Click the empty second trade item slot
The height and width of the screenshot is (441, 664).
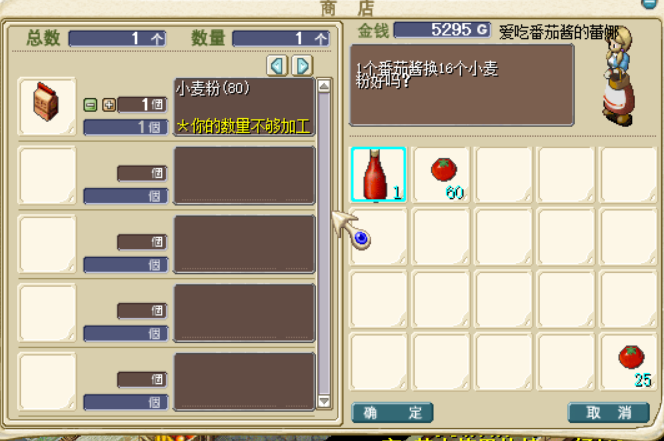(47, 175)
